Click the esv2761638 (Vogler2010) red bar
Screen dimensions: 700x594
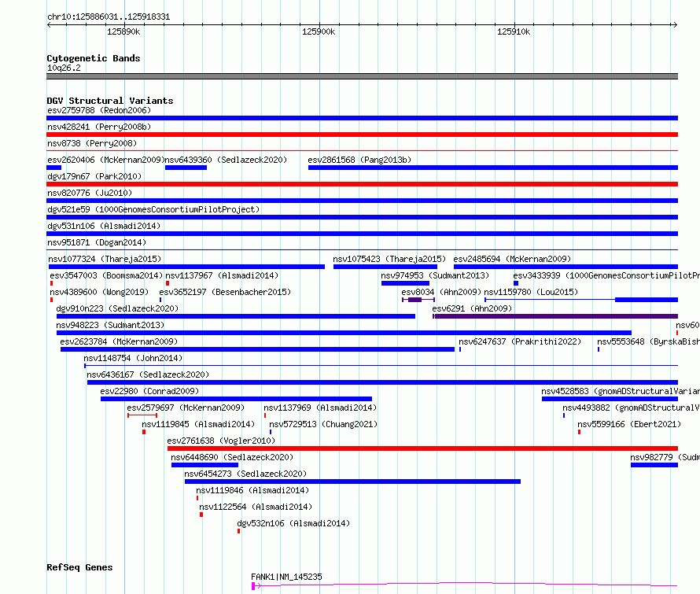click(422, 448)
